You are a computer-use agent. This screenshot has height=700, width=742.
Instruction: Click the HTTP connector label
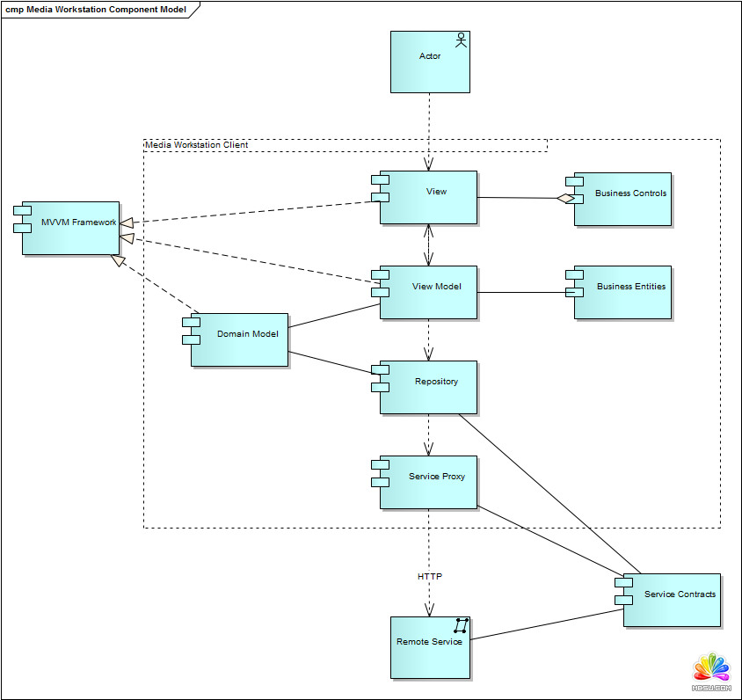[x=430, y=577]
